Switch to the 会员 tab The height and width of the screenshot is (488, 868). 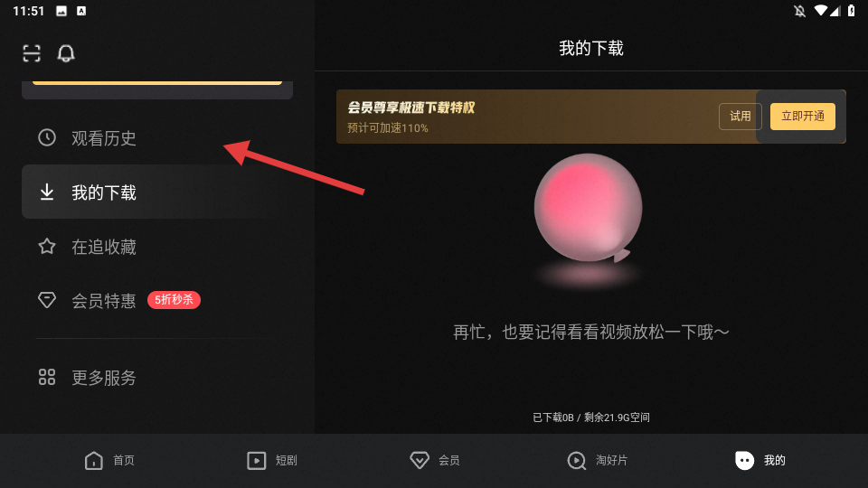point(435,460)
